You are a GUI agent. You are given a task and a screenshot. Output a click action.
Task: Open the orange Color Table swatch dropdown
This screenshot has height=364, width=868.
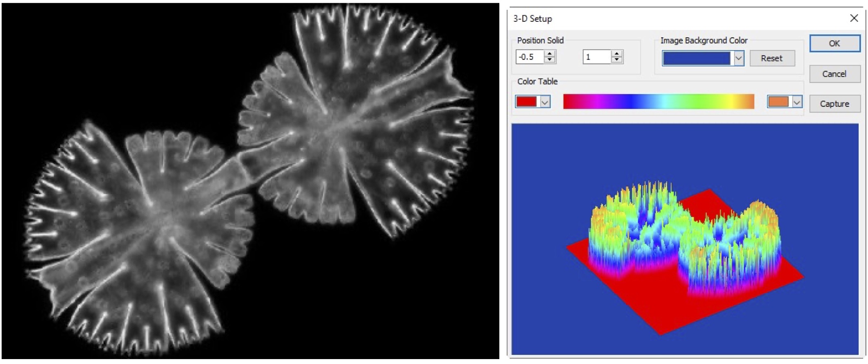(x=797, y=102)
